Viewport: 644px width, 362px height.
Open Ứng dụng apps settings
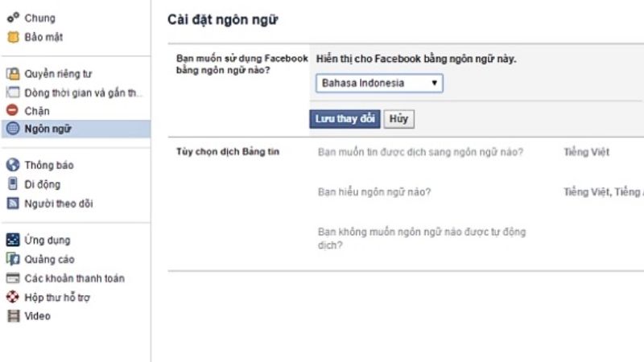pyautogui.click(x=47, y=240)
